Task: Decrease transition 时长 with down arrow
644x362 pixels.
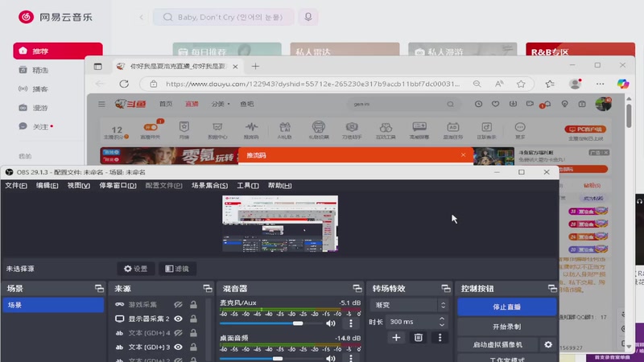Action: 441,325
